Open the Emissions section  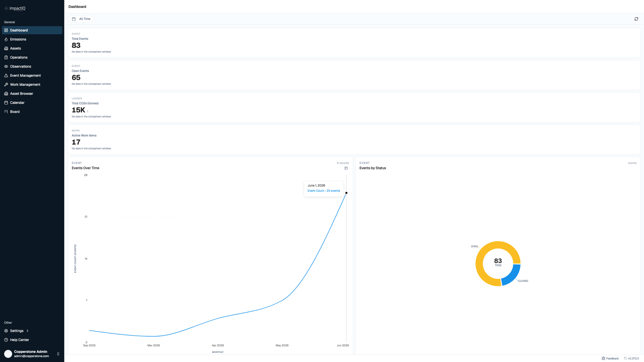[32, 39]
